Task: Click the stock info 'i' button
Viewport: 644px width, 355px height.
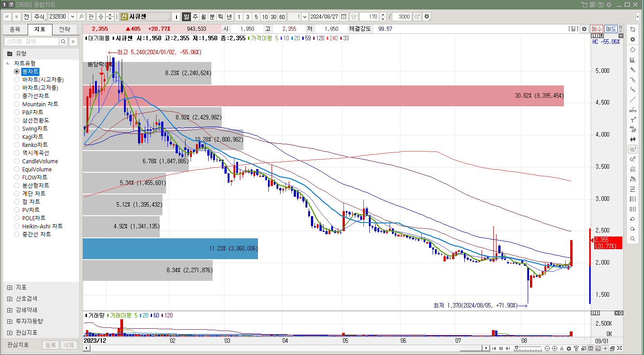Action: (177, 17)
